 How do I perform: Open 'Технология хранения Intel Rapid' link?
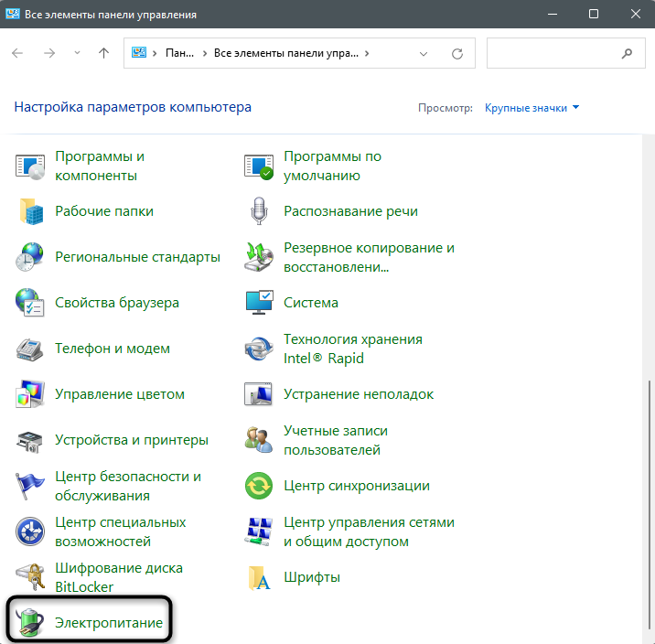352,349
